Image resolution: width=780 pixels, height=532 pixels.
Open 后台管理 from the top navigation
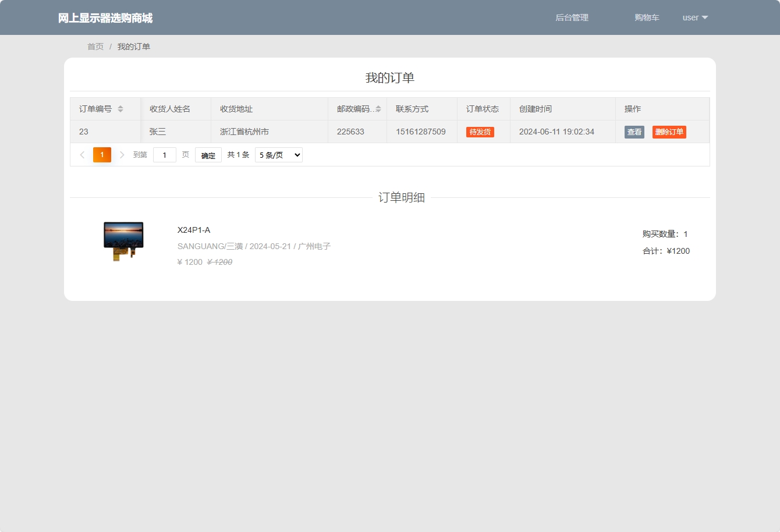[572, 17]
